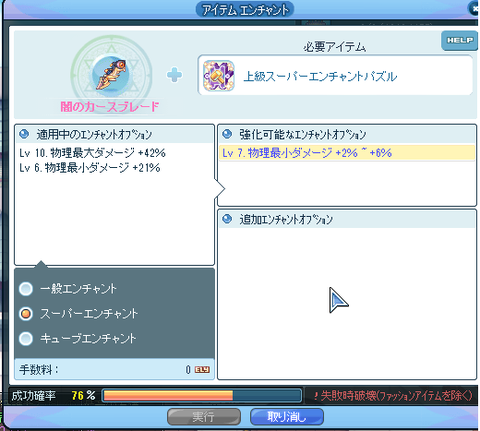Select Lv 7. 物理最小ダメージ +2% ~ +6% option
Screen dimensions: 480x431
click(347, 153)
